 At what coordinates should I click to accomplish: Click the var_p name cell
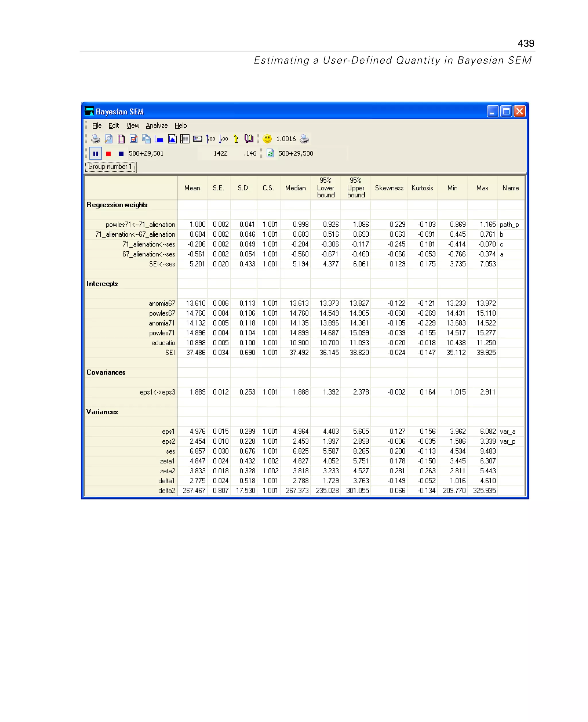point(511,441)
